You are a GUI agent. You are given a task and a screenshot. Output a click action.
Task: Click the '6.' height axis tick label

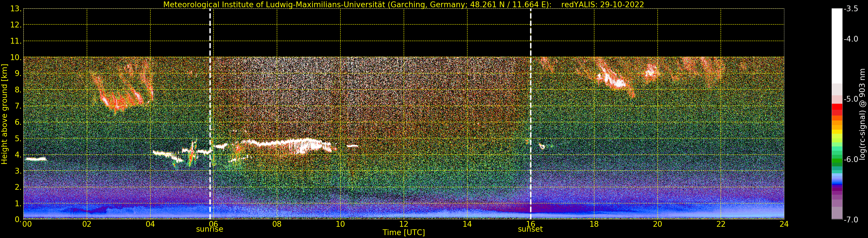click(x=18, y=122)
